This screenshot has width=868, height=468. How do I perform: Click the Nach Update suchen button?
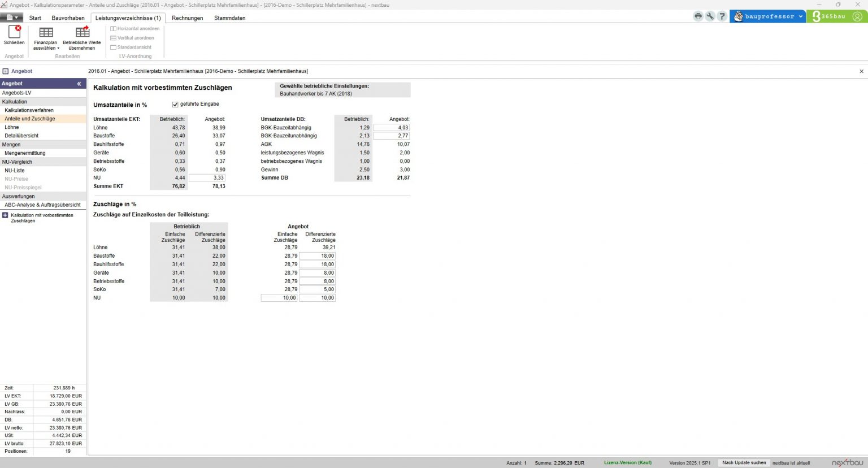[744, 462]
